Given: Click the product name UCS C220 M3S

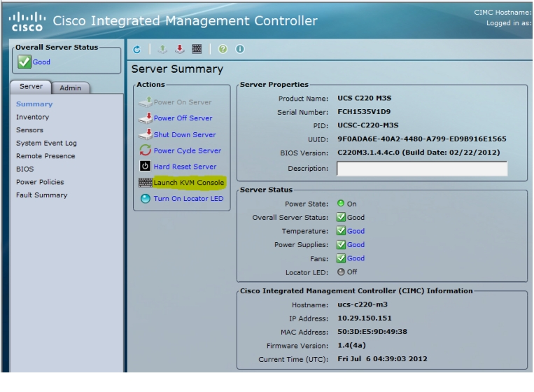Looking at the screenshot, I should (x=365, y=98).
